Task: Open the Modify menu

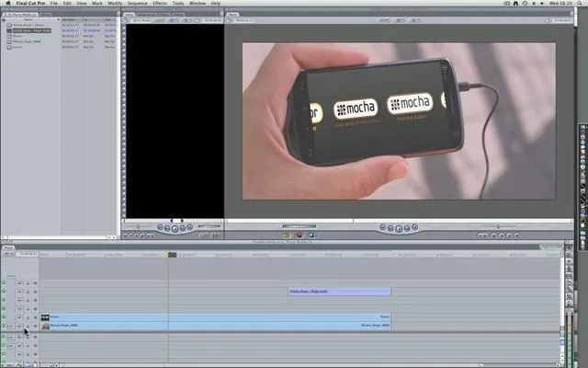Action: [115, 3]
